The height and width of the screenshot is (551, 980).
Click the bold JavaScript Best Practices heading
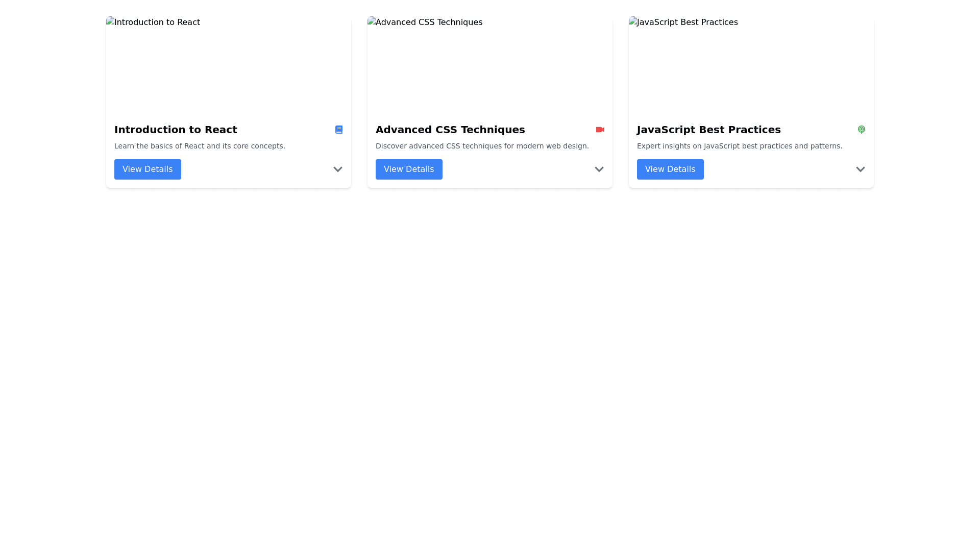tap(708, 130)
